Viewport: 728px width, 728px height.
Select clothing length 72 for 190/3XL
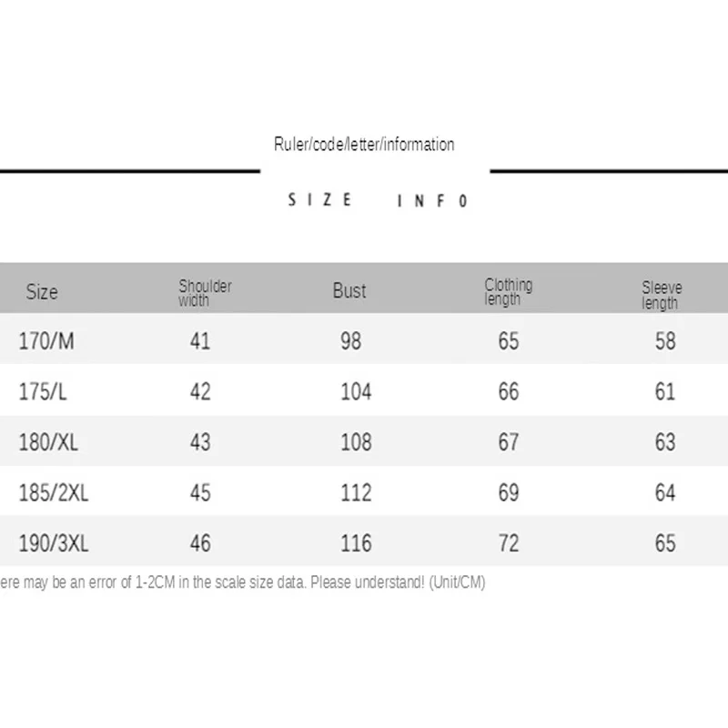509,544
